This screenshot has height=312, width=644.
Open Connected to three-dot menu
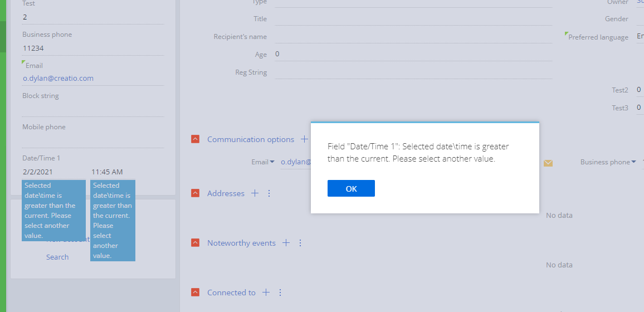[281, 292]
